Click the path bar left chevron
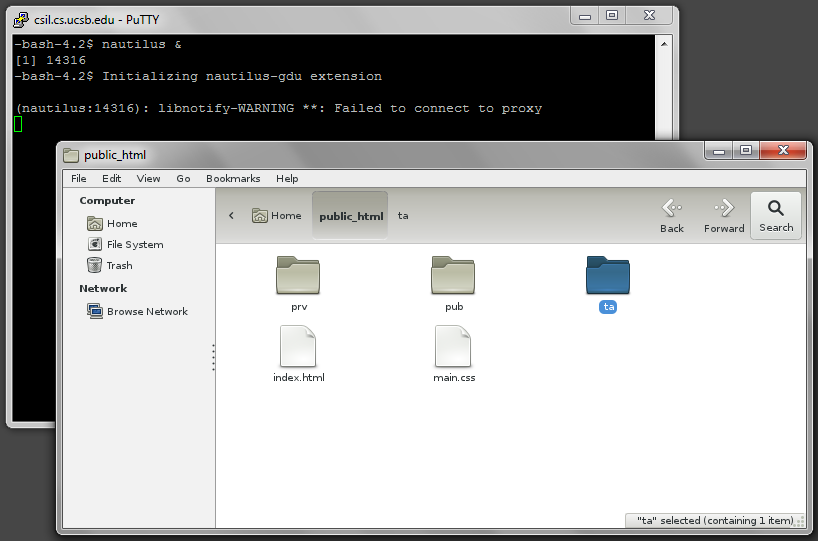Image resolution: width=818 pixels, height=541 pixels. (231, 215)
